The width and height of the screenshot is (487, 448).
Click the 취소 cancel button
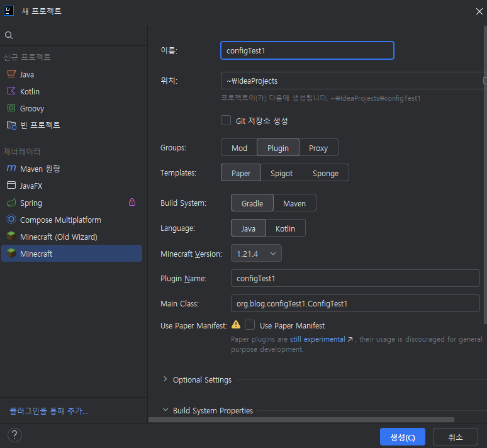[x=456, y=437]
